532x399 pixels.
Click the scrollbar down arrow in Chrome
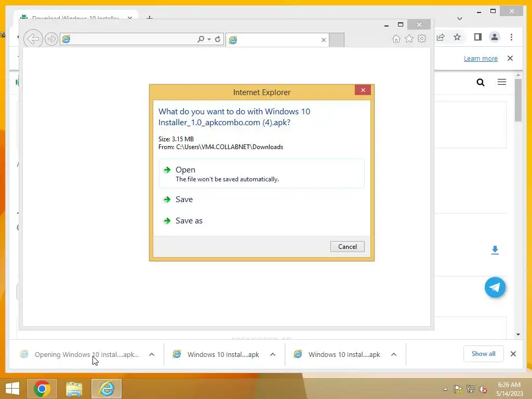(x=518, y=335)
